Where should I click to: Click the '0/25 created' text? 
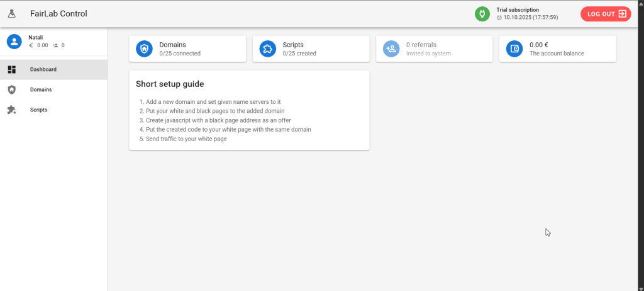point(299,54)
